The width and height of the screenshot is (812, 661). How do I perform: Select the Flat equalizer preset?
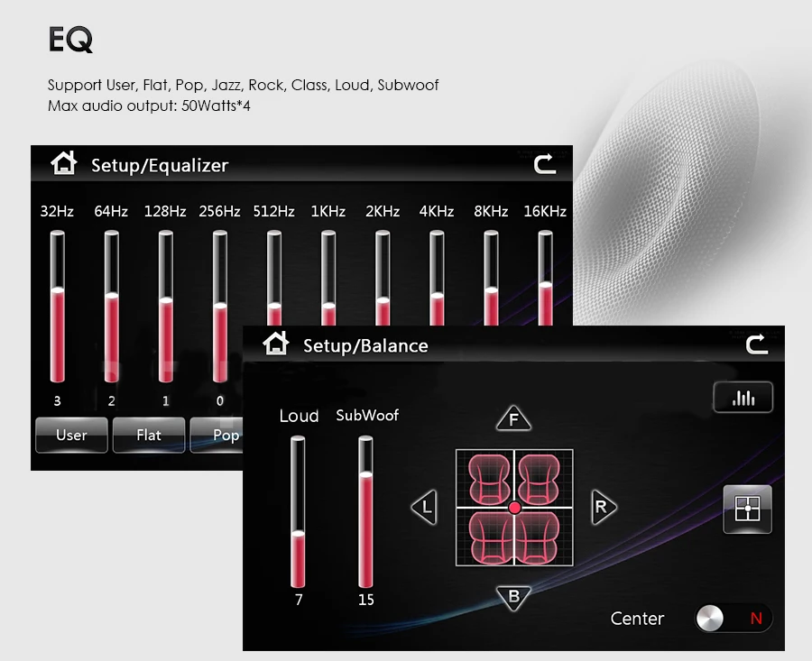click(x=149, y=435)
